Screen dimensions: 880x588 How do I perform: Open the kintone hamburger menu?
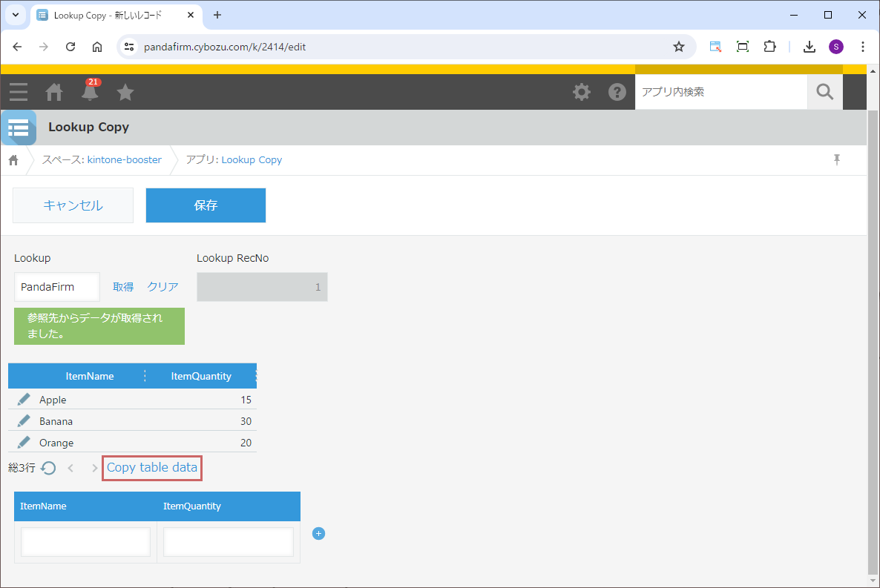[19, 92]
